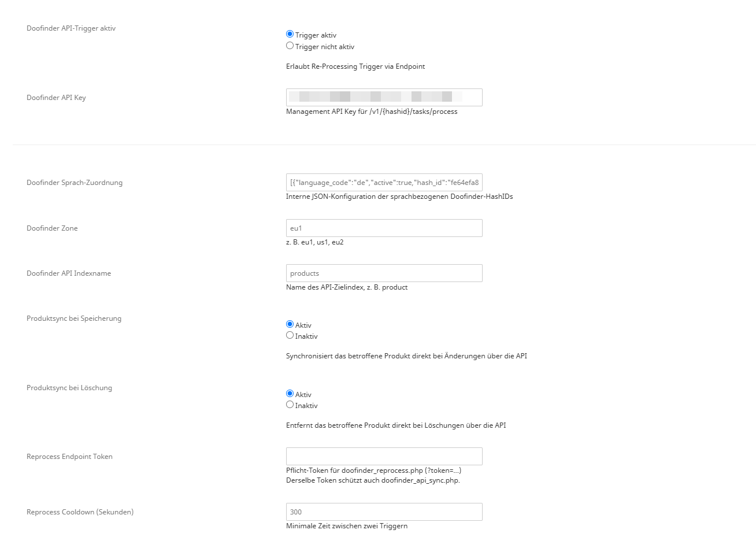
Task: Click the "Reprocess Cooldown (Sekunden)" label
Action: 80,512
